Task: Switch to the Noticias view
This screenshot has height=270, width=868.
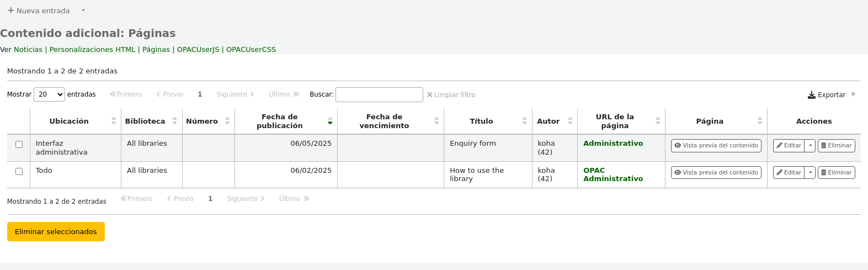Action: click(28, 49)
